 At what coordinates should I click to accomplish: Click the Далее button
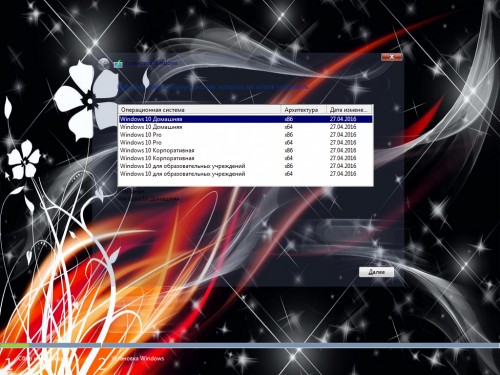click(x=376, y=272)
